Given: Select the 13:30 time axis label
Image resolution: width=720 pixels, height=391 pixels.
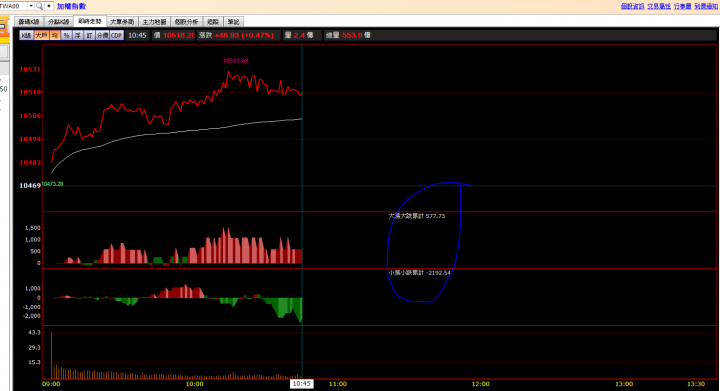Looking at the screenshot, I should click(696, 384).
